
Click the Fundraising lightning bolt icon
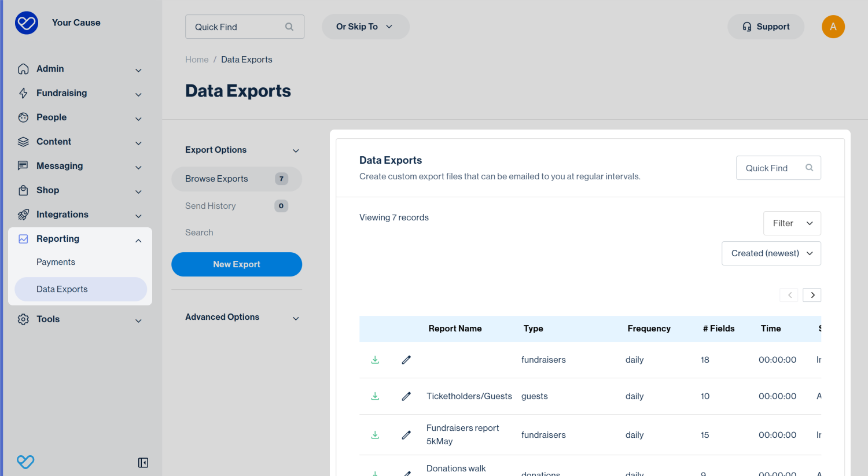pos(23,93)
